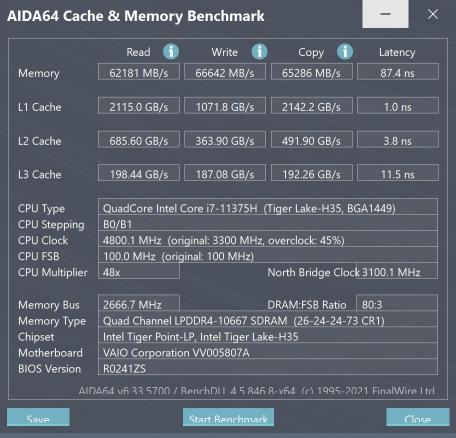This screenshot has height=438, width=456.
Task: Select the CPU Multiplier 48x field
Action: coord(139,271)
